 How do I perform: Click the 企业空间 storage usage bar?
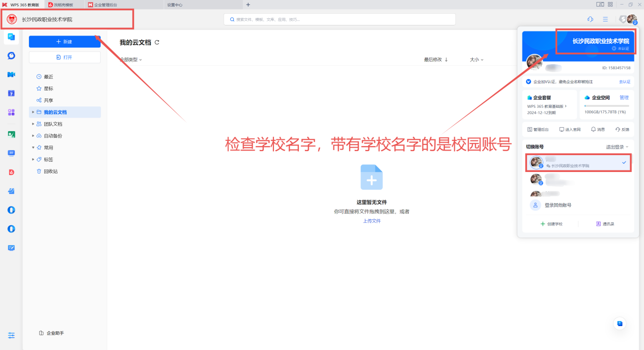pos(606,106)
